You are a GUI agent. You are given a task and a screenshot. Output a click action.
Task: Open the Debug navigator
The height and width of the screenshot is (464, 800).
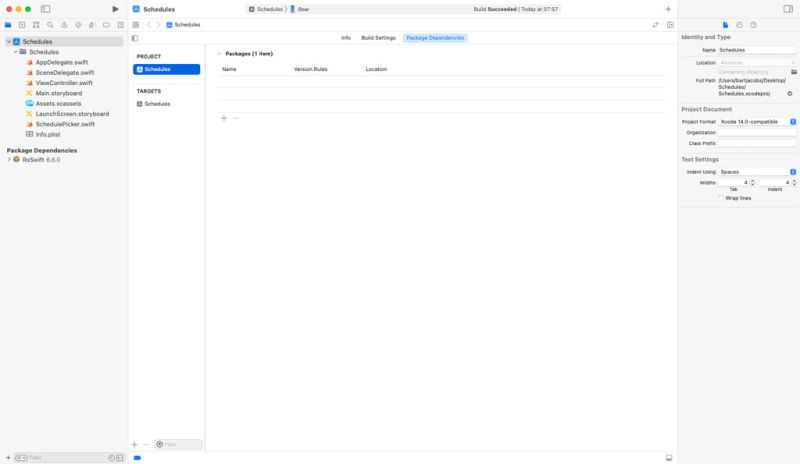tap(92, 25)
